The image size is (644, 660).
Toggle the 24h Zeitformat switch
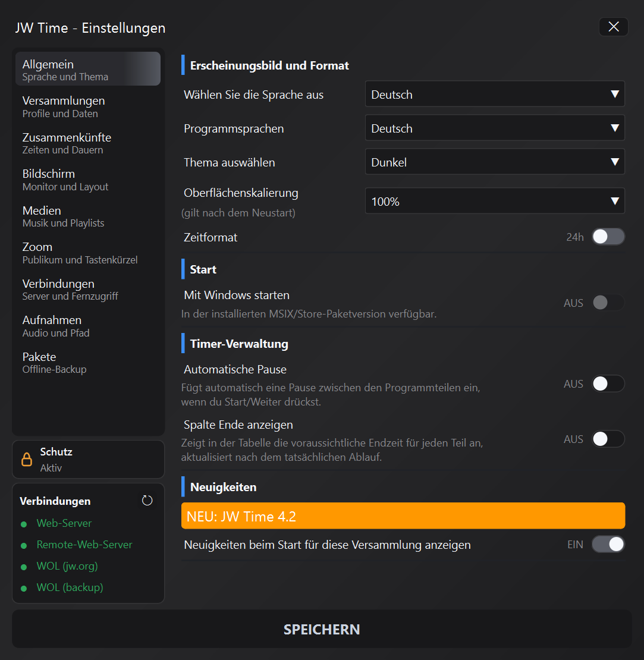pyautogui.click(x=608, y=237)
